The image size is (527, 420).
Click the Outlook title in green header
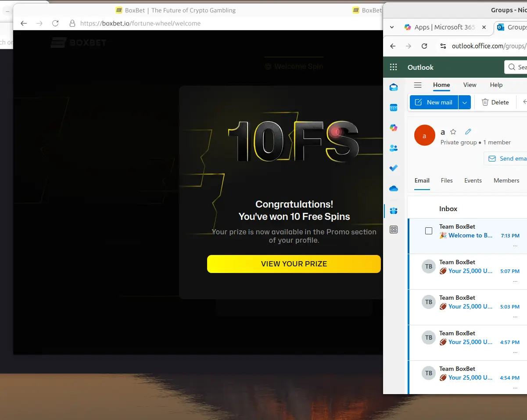pos(420,67)
